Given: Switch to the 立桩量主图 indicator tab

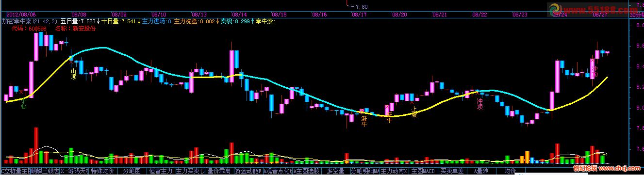Looking at the screenshot, I should pos(16,171).
